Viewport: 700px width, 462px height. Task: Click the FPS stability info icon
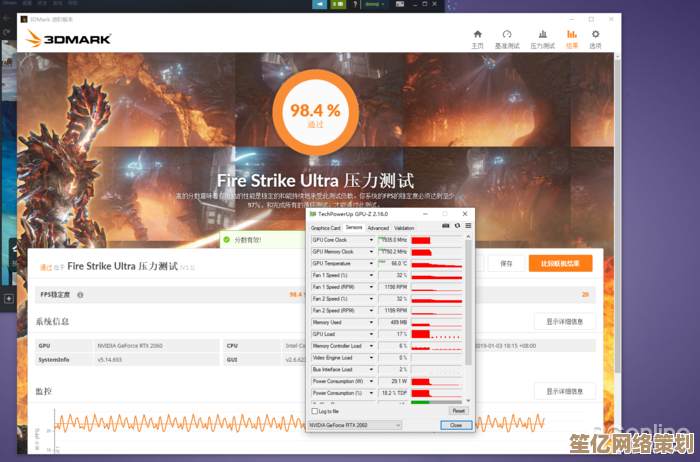point(80,295)
